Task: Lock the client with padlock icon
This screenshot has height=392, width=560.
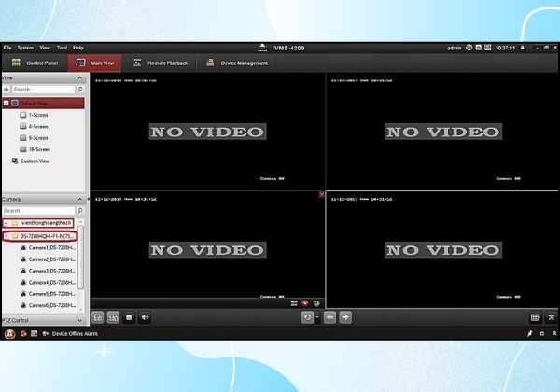Action: coord(522,48)
